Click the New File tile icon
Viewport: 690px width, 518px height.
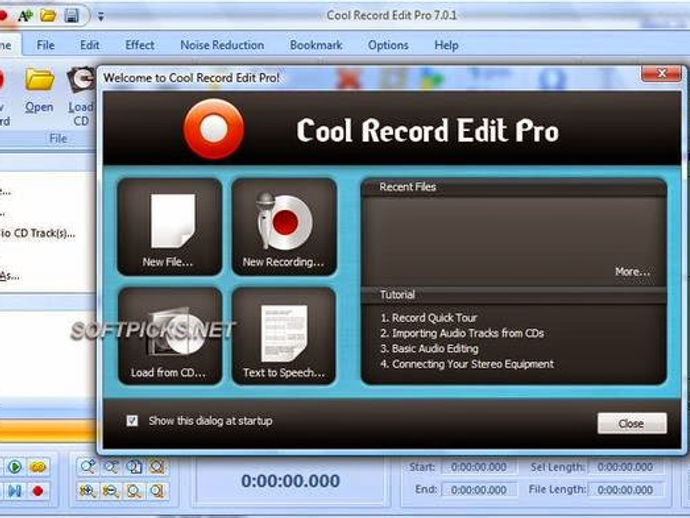(x=172, y=220)
